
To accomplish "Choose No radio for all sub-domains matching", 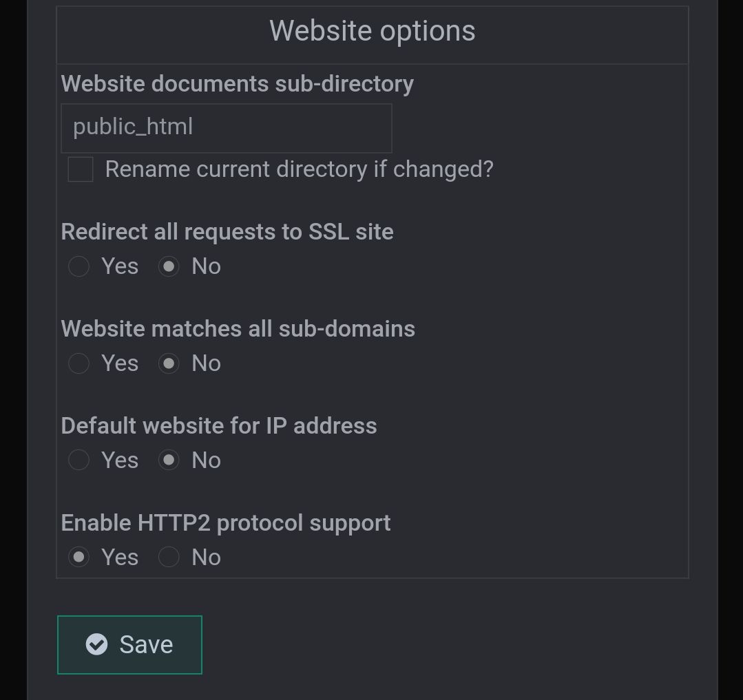I will click(169, 363).
